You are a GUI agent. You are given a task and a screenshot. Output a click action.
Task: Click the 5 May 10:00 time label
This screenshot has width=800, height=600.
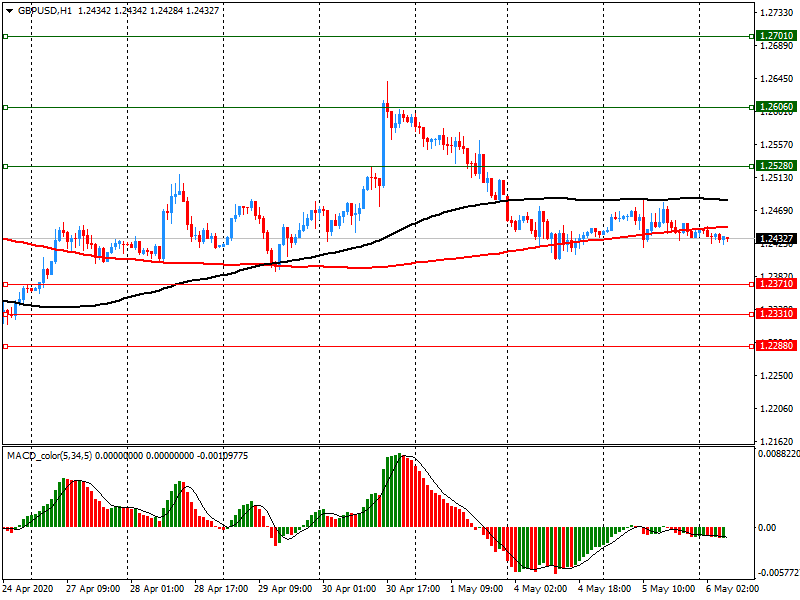tap(669, 589)
